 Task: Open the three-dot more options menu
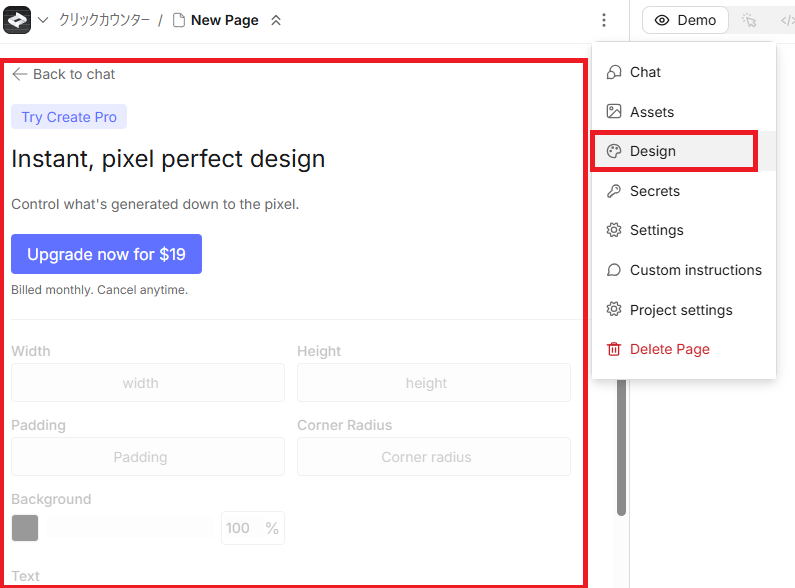pyautogui.click(x=603, y=20)
